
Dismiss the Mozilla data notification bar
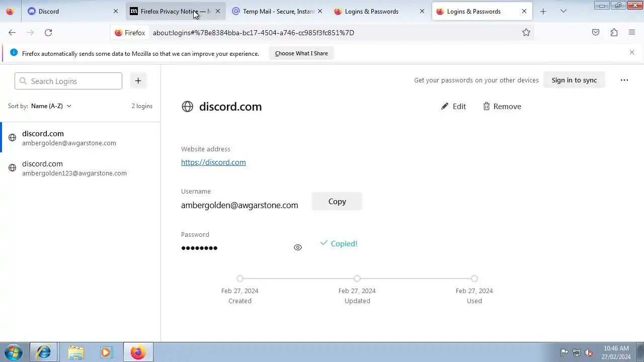point(632,52)
